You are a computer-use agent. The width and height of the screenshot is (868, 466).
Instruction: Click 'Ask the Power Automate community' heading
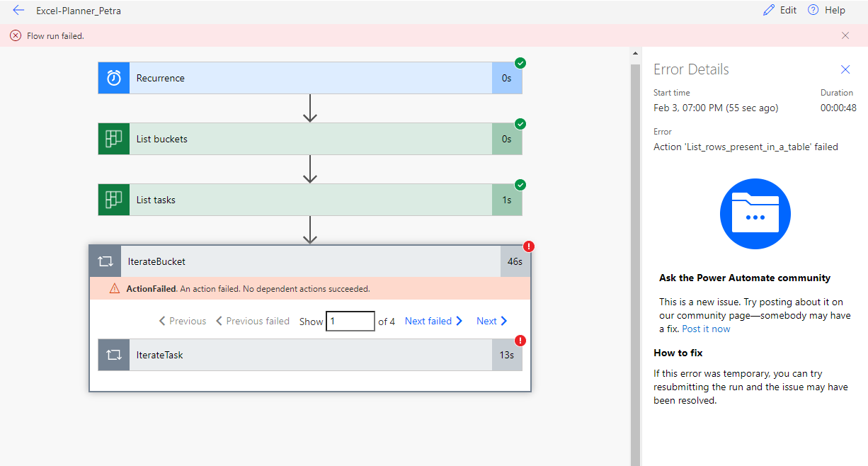click(x=745, y=278)
